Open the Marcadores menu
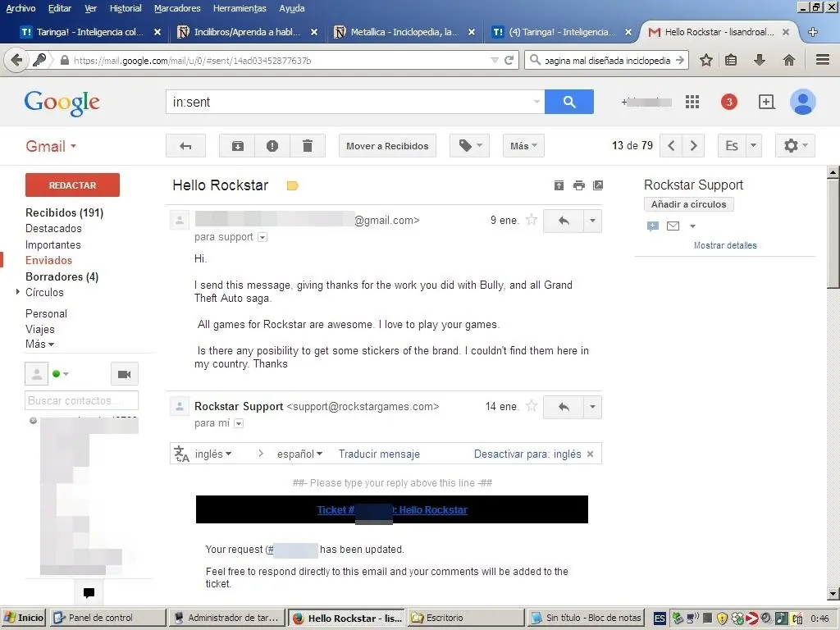This screenshot has width=840, height=630. click(177, 8)
